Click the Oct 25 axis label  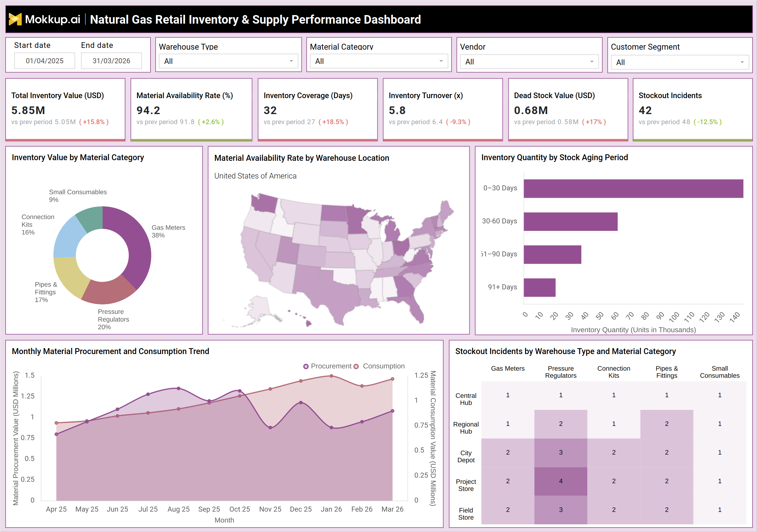(x=240, y=509)
